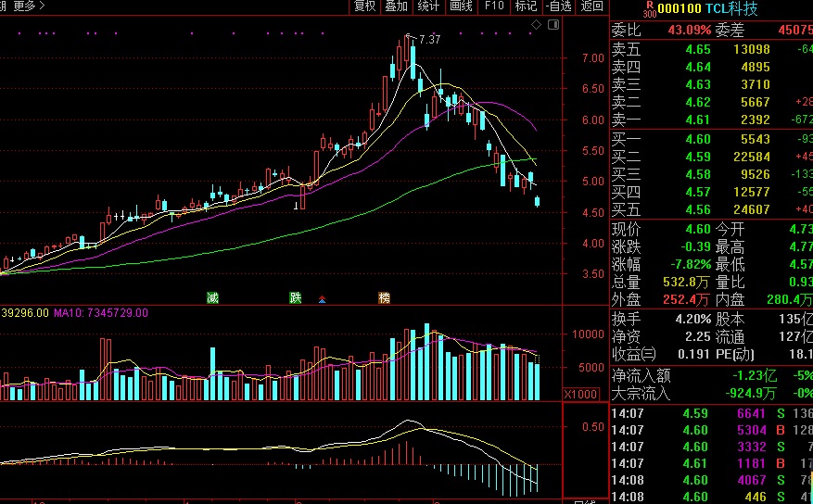Open the 叠加 overlay option

[x=396, y=6]
